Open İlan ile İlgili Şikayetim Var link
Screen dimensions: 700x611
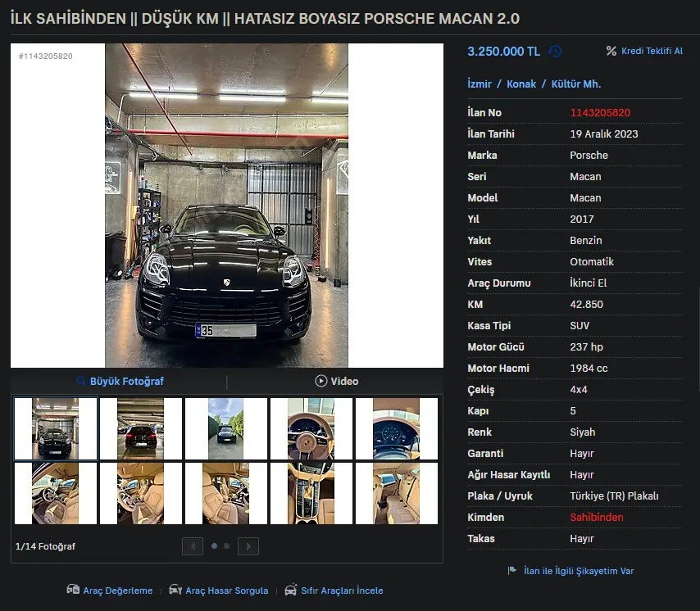pos(579,571)
